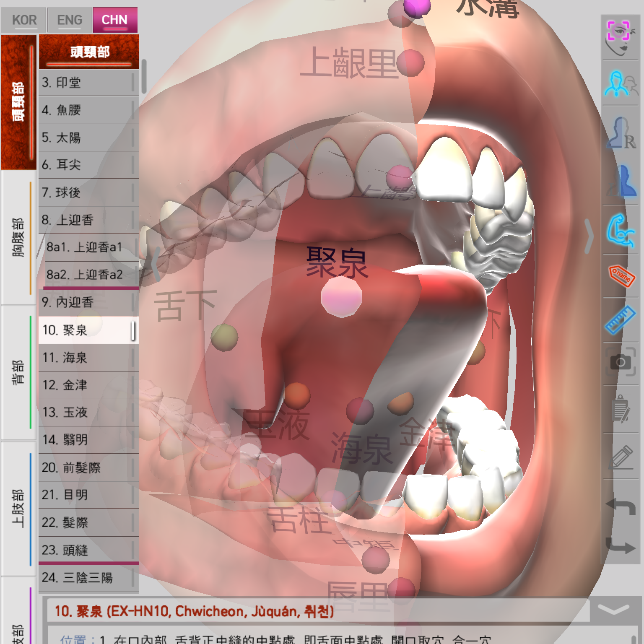
Task: Collapse the left list panel chevron
Action: 156,264
